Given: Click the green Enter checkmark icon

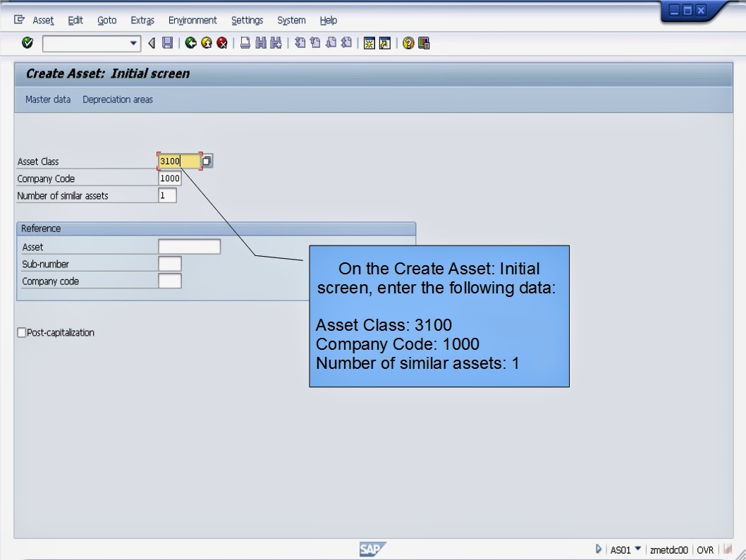Looking at the screenshot, I should (x=26, y=43).
